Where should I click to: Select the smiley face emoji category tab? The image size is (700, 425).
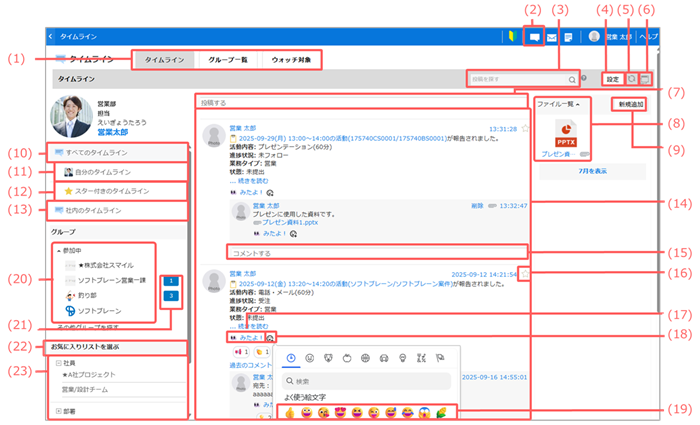(x=309, y=357)
